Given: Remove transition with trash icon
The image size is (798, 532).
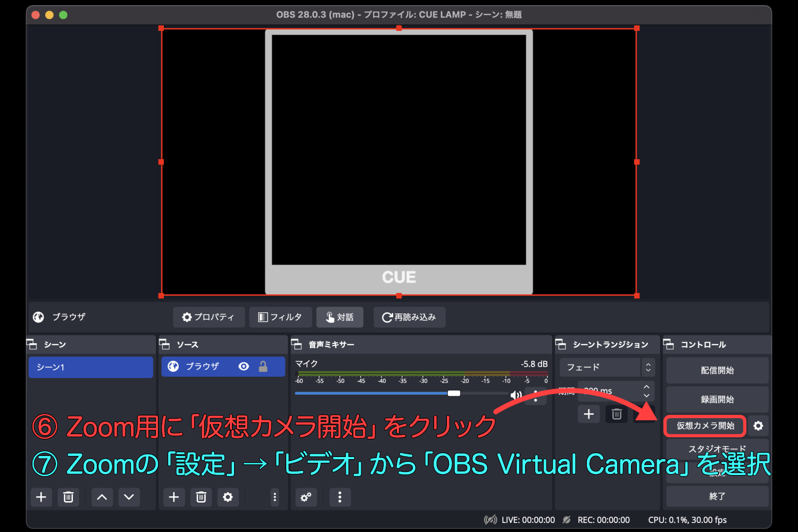Looking at the screenshot, I should pos(617,414).
